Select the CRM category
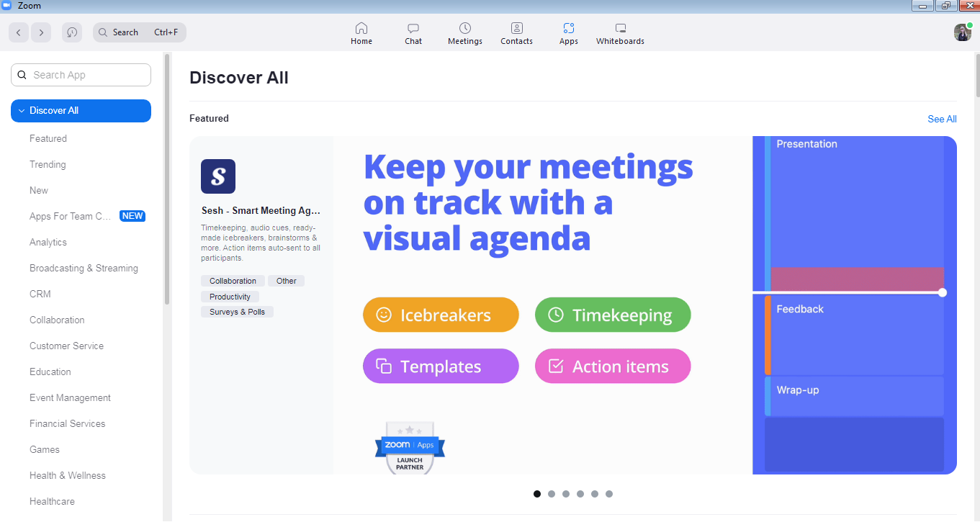This screenshot has height=522, width=980. 40,294
